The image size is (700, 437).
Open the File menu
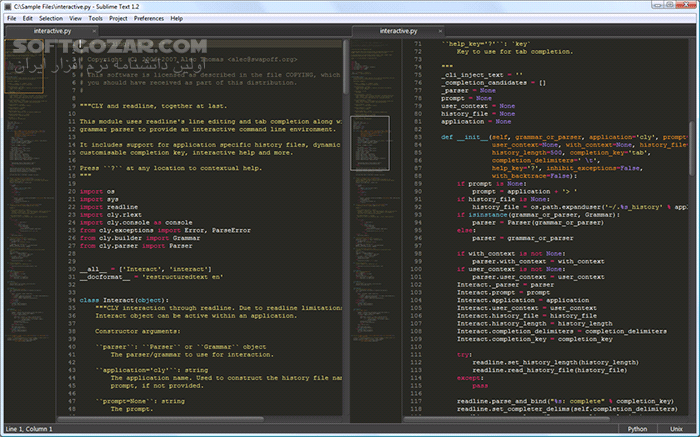tap(12, 18)
